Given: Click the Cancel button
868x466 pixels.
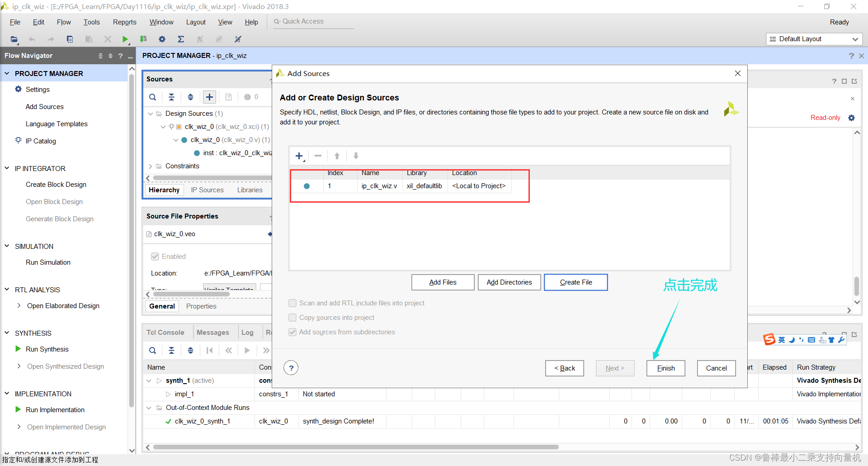Looking at the screenshot, I should (x=716, y=368).
